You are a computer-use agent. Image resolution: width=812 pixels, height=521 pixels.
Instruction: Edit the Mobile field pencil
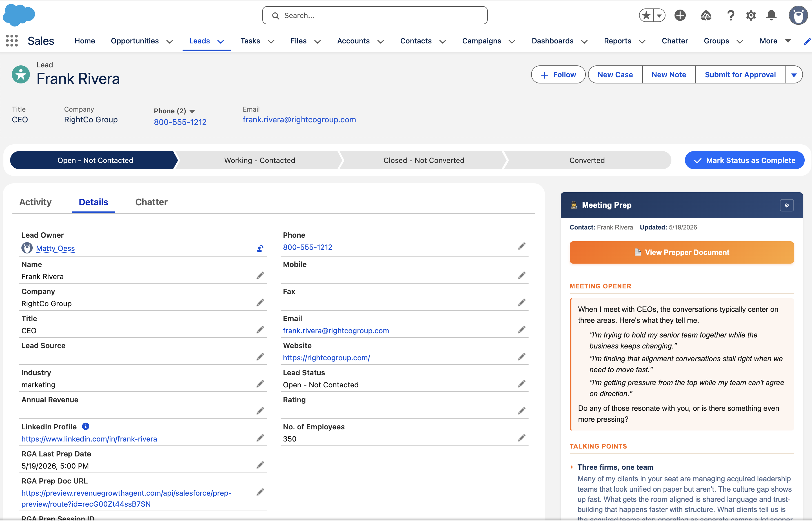click(x=522, y=275)
